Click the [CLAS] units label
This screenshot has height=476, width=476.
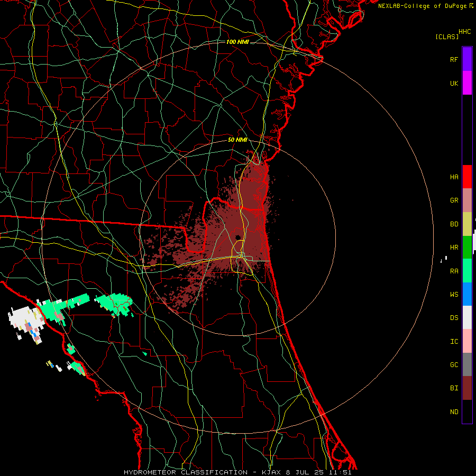pyautogui.click(x=447, y=36)
